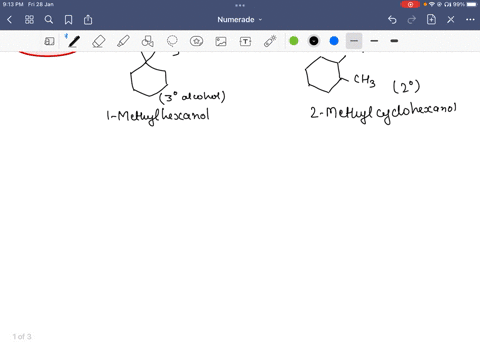The width and height of the screenshot is (480, 360).
Task: Choose the green pen color
Action: tap(294, 41)
